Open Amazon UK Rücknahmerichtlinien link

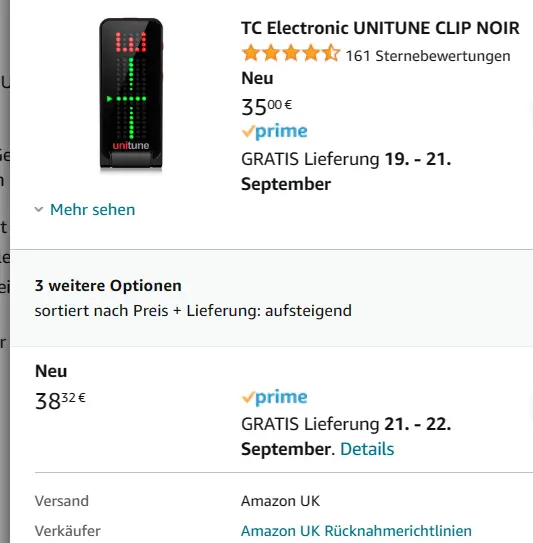(356, 531)
